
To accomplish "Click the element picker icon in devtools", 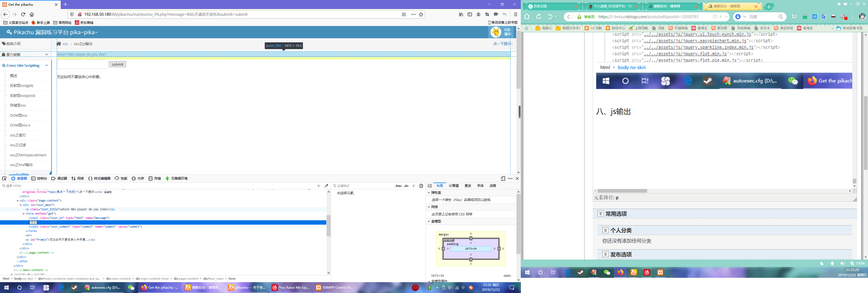I will pyautogui.click(x=4, y=178).
